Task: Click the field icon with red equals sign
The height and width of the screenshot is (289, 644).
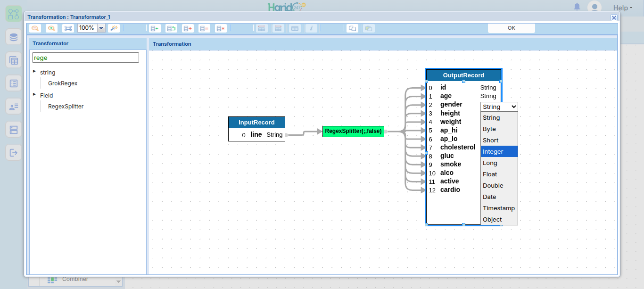Action: point(204,28)
